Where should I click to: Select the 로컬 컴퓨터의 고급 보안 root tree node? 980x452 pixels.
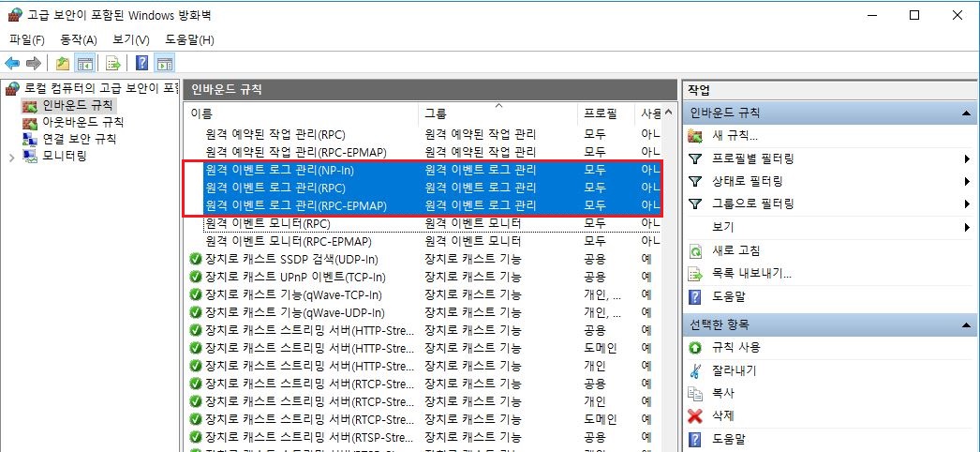[101, 88]
